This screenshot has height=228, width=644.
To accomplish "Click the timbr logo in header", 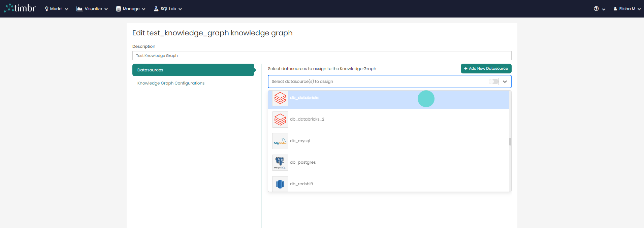I will 20,8.
